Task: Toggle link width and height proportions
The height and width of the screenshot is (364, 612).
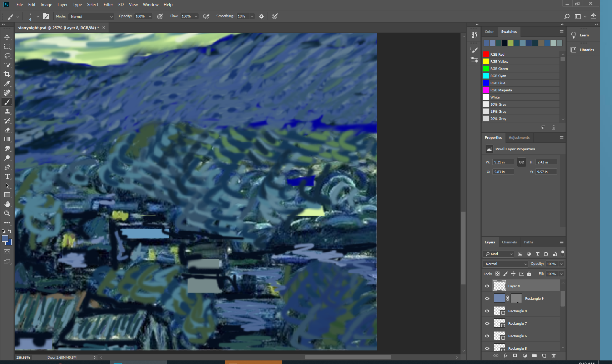Action: (522, 162)
